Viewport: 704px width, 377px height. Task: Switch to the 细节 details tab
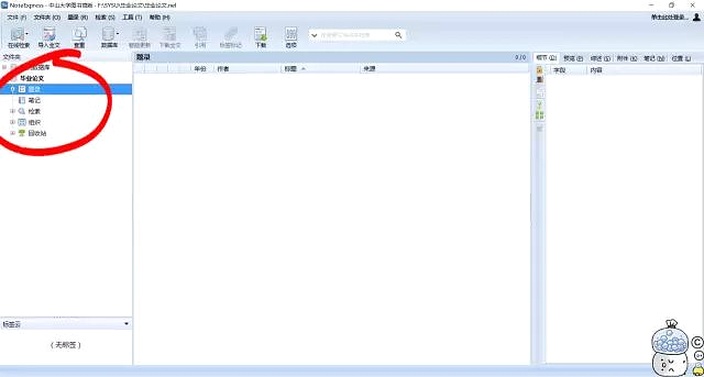click(546, 58)
